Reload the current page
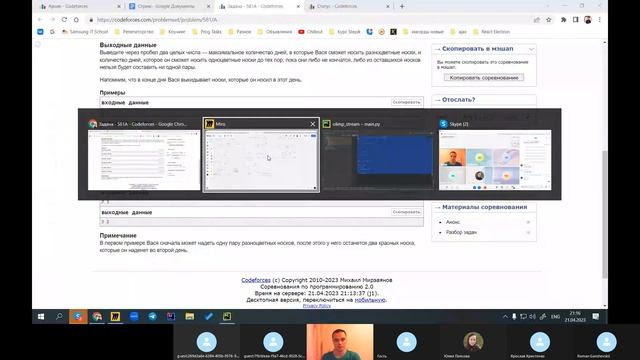 64,20
